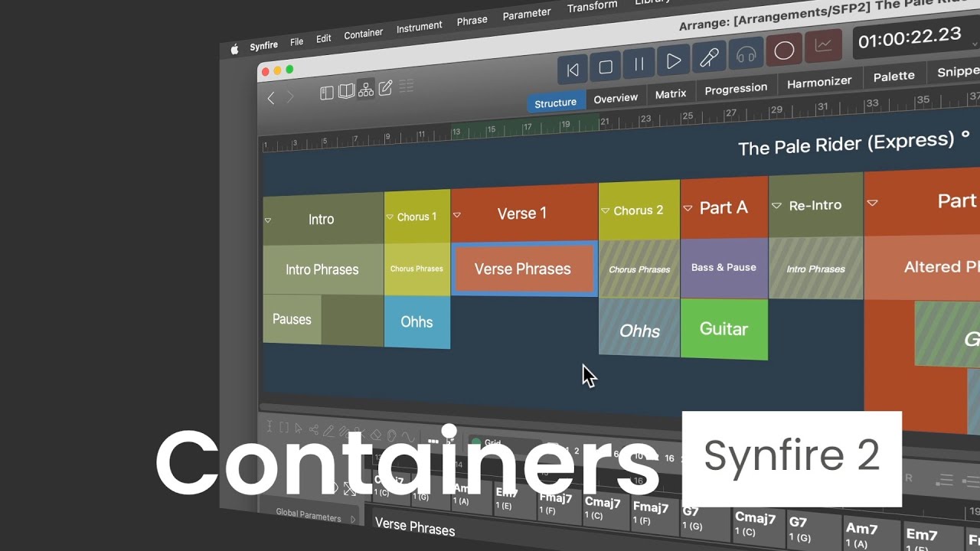Select the Bass & Pause container block
980x551 pixels.
coord(724,267)
